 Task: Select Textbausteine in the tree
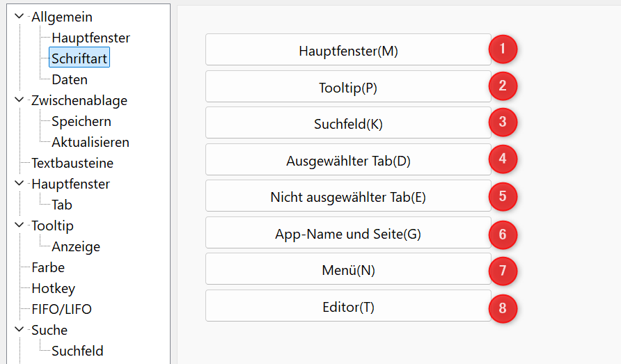(x=72, y=163)
